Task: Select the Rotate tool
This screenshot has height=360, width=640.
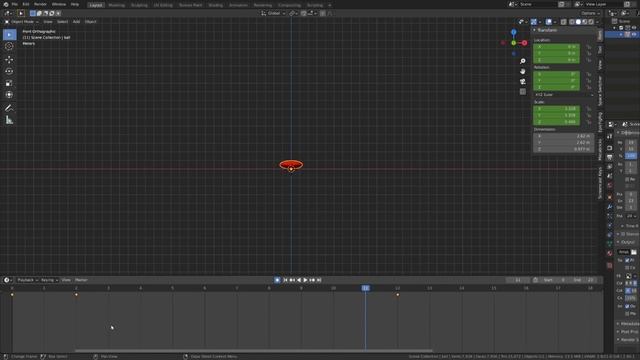Action: tap(9, 71)
